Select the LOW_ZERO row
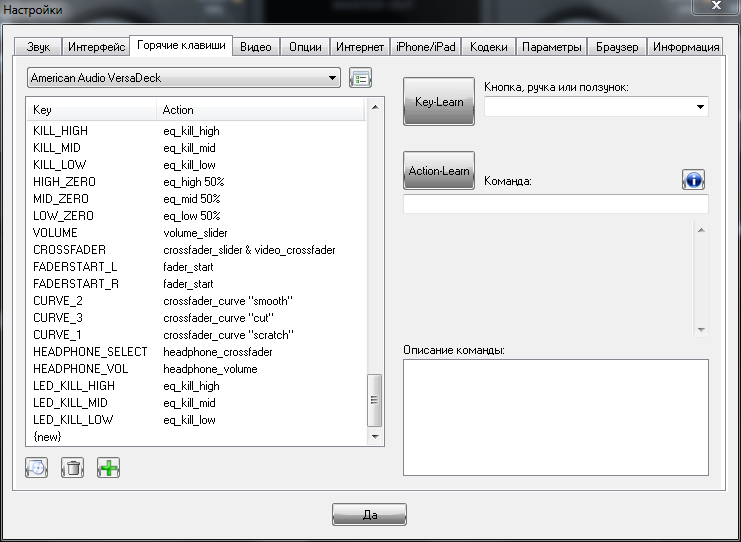 tap(196, 216)
